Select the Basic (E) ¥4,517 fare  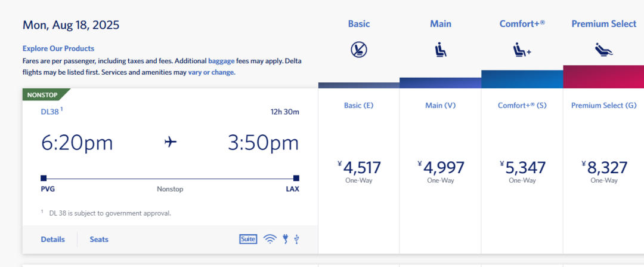358,171
